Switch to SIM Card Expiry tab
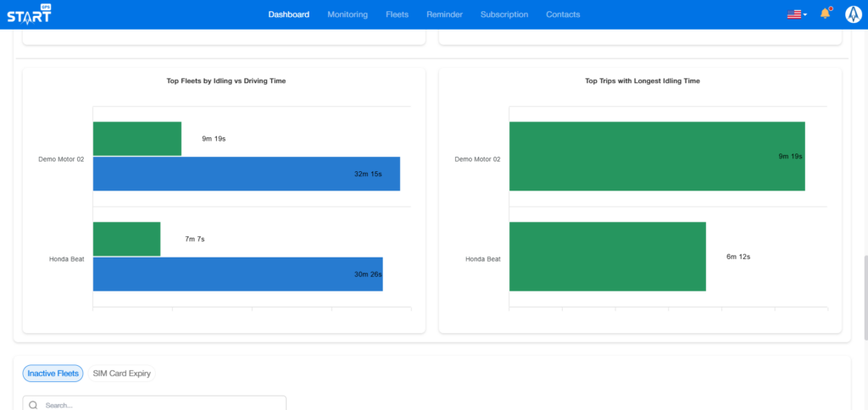Viewport: 868px width, 410px height. pos(122,373)
